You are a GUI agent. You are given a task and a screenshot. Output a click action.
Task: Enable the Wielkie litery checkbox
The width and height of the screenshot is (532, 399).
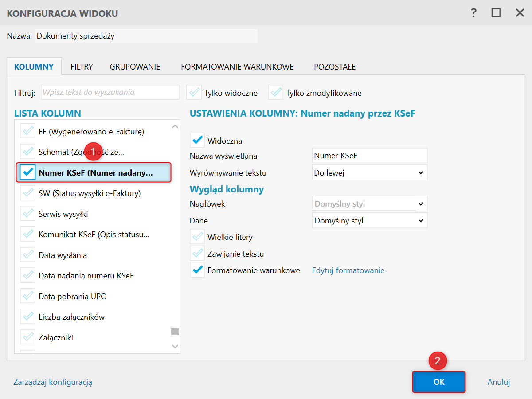197,237
